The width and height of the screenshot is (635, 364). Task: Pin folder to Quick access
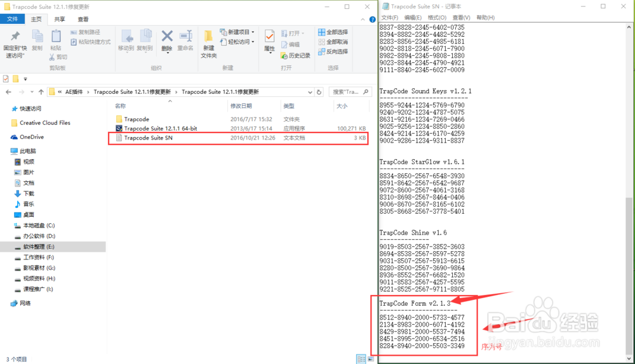point(15,44)
